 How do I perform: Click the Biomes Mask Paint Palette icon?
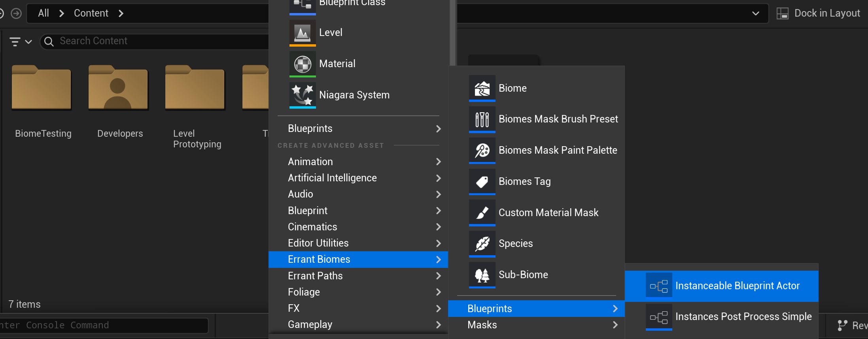(x=482, y=150)
